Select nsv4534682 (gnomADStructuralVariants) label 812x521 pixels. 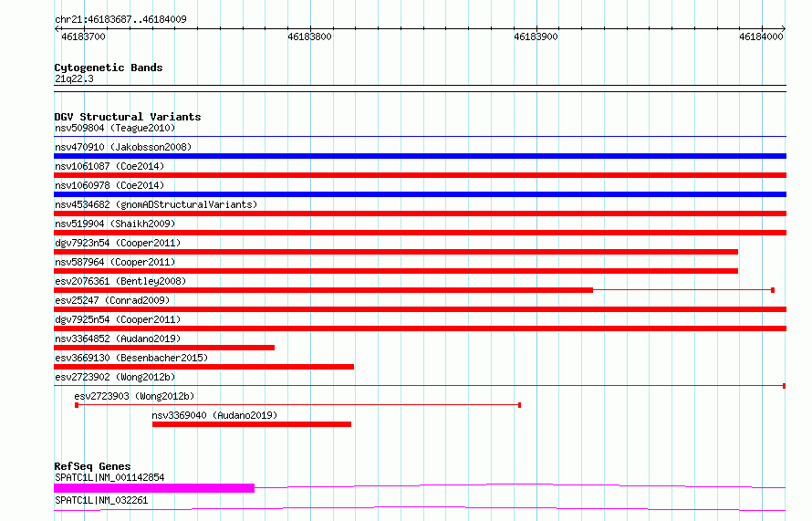tap(156, 204)
